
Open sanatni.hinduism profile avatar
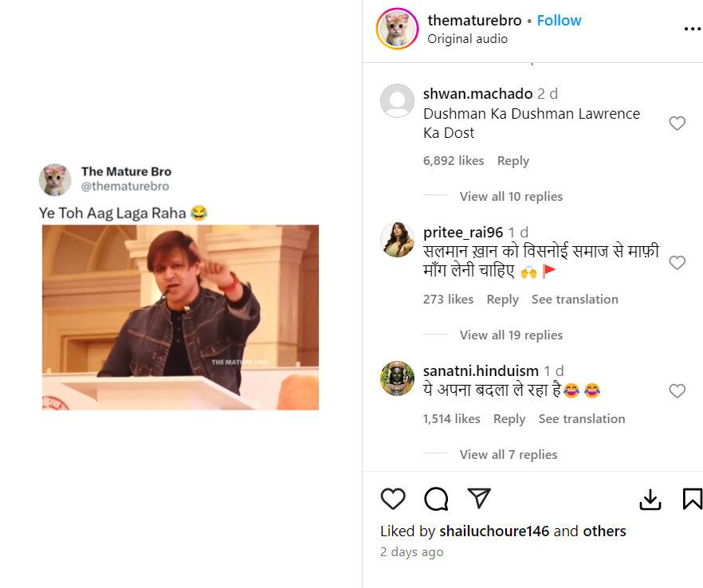pos(397,378)
